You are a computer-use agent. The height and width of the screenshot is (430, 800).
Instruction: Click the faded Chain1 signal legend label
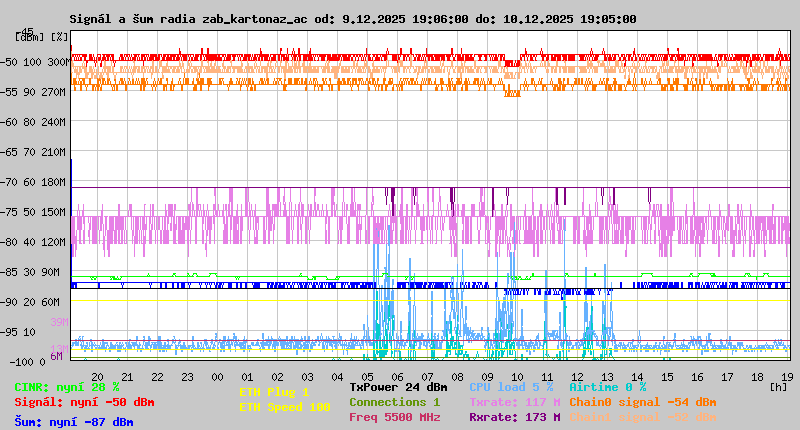tap(643, 417)
